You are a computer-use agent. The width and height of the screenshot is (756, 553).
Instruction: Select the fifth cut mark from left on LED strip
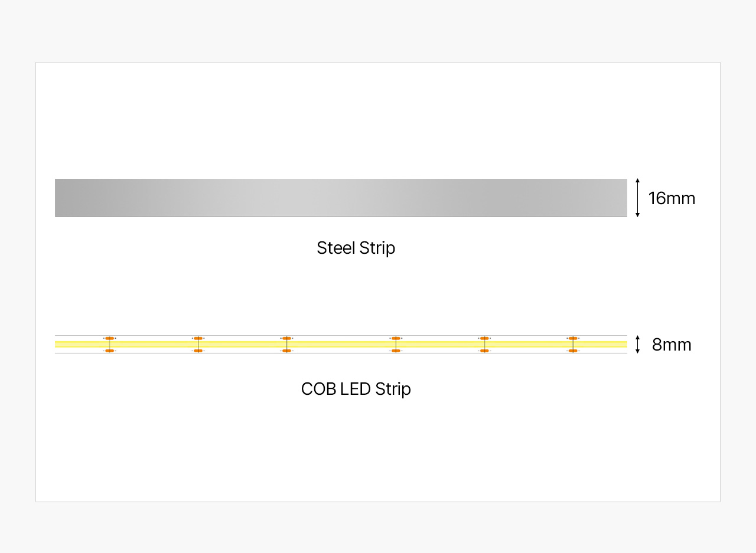point(484,344)
